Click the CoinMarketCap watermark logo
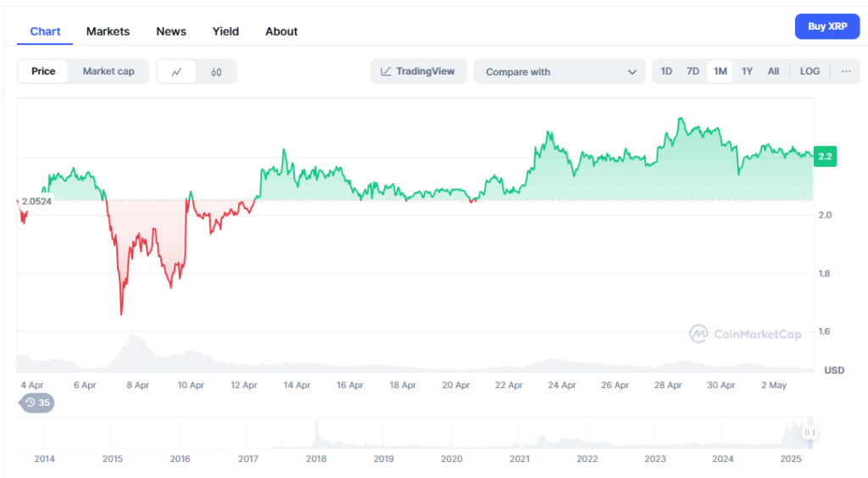Viewport: 868px width, 478px height. point(745,334)
